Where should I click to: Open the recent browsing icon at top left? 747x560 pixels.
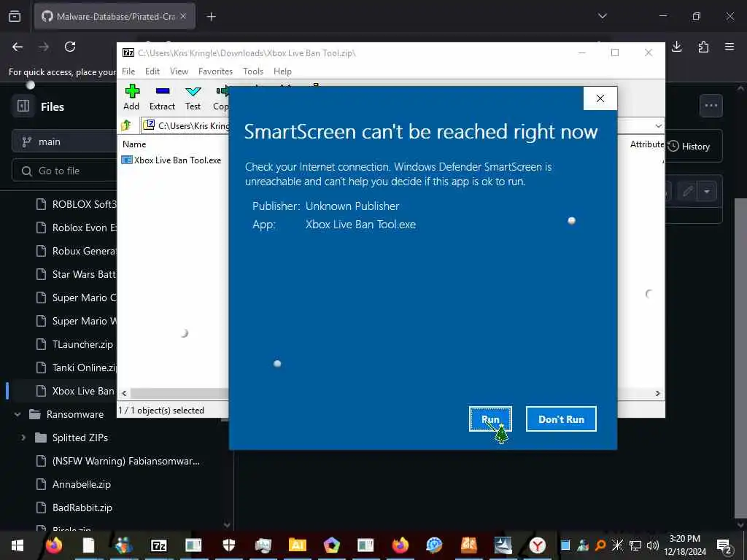[15, 16]
